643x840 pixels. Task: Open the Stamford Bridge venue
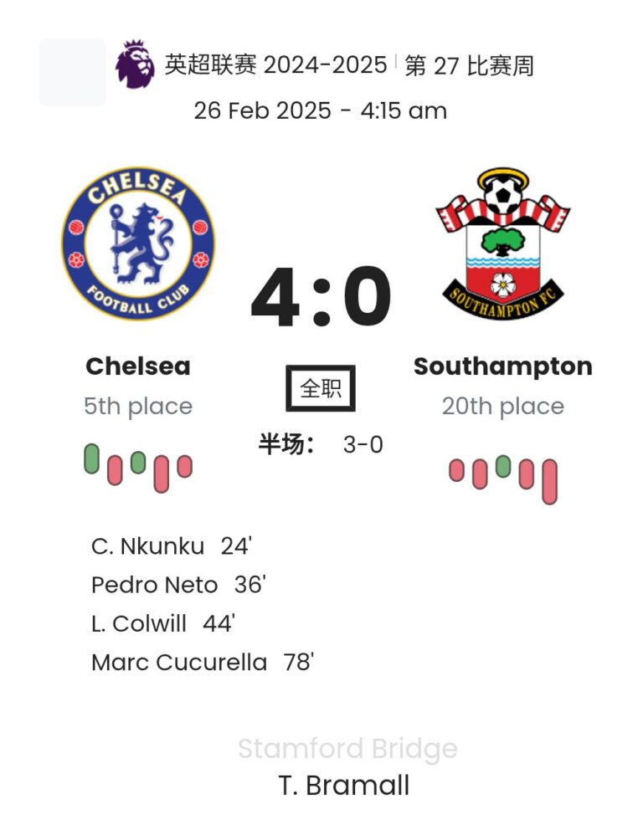point(347,748)
